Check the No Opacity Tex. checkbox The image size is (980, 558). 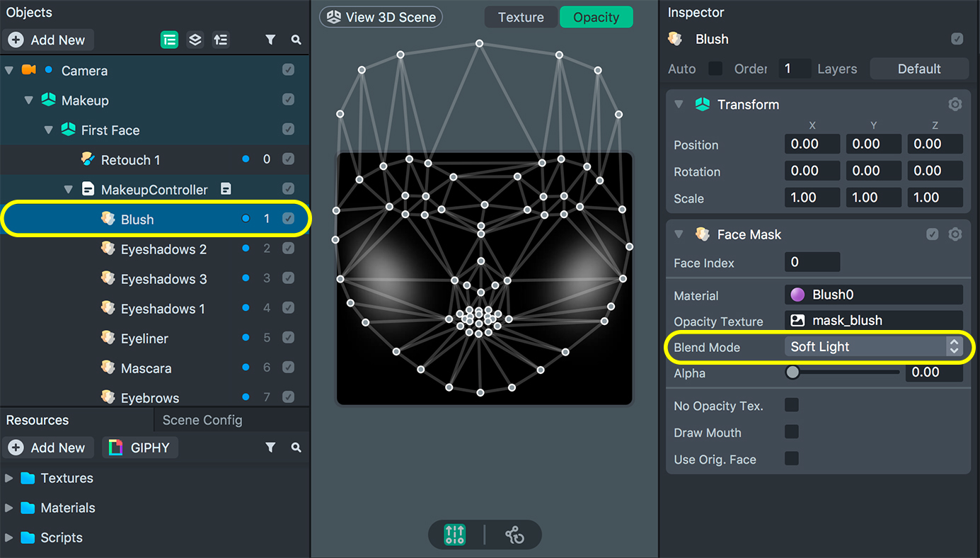(x=792, y=405)
